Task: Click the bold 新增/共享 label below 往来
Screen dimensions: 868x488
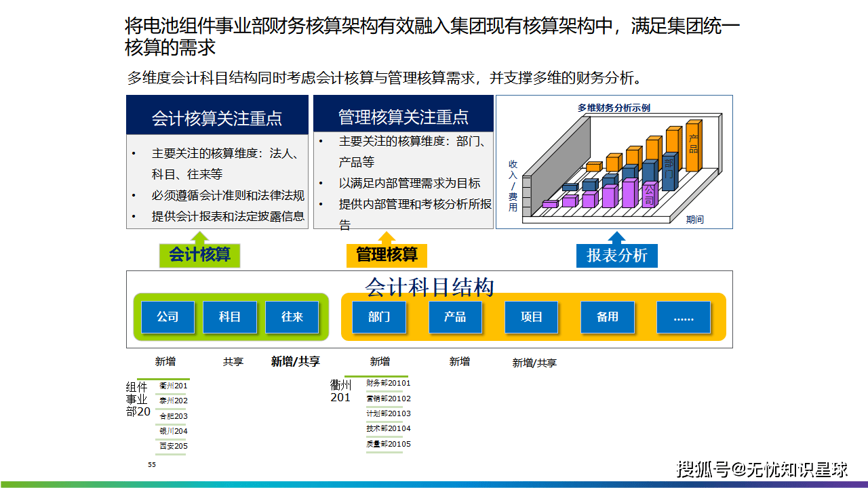Action: 296,362
